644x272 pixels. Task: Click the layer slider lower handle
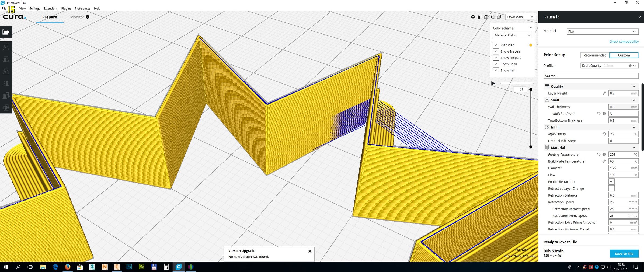531,147
